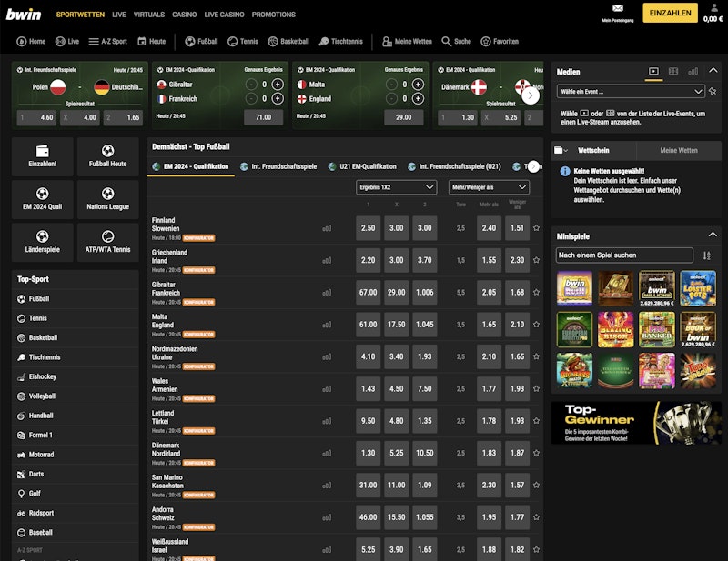Viewport: 728px width, 561px height.
Task: Toggle favorite star for Griechenland vs Irland
Action: tap(536, 261)
